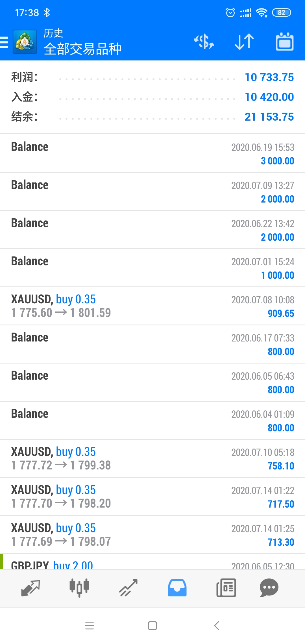Open the calendar date range picker
This screenshot has width=305, height=644.
click(x=285, y=42)
